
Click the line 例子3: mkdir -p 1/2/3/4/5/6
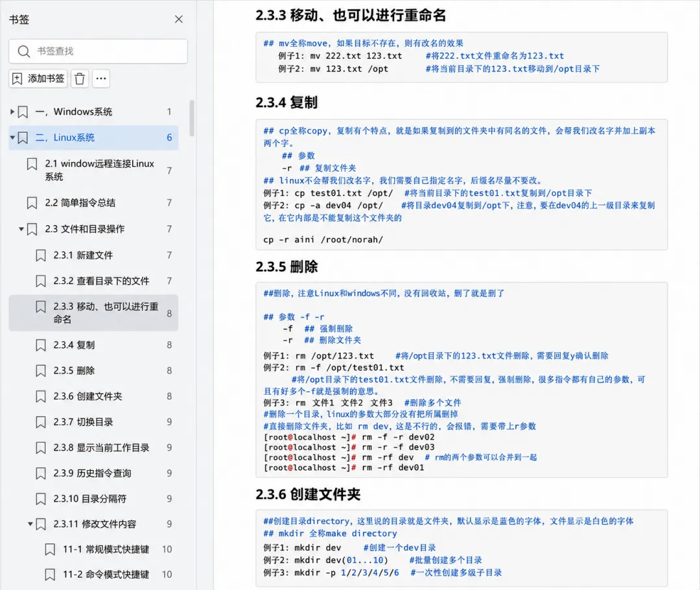click(x=331, y=572)
